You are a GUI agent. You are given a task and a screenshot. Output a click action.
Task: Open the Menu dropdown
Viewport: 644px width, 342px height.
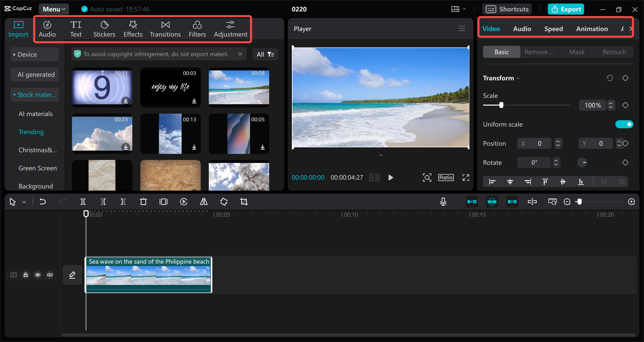(x=53, y=9)
